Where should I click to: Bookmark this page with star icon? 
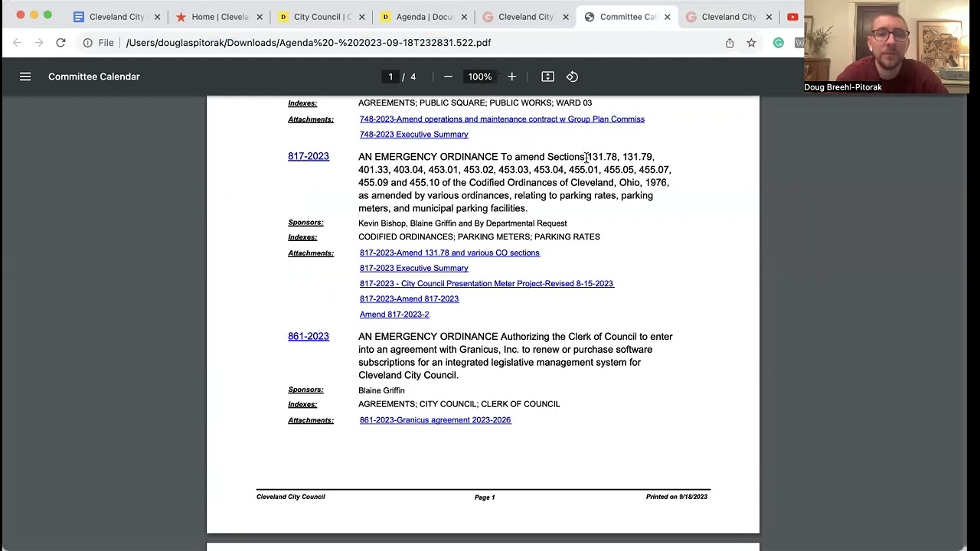tap(751, 43)
